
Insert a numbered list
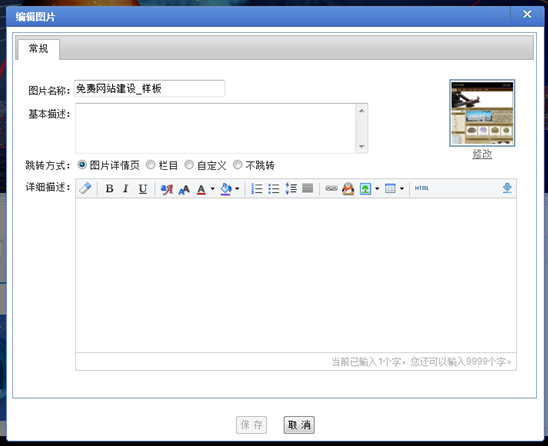tap(257, 189)
